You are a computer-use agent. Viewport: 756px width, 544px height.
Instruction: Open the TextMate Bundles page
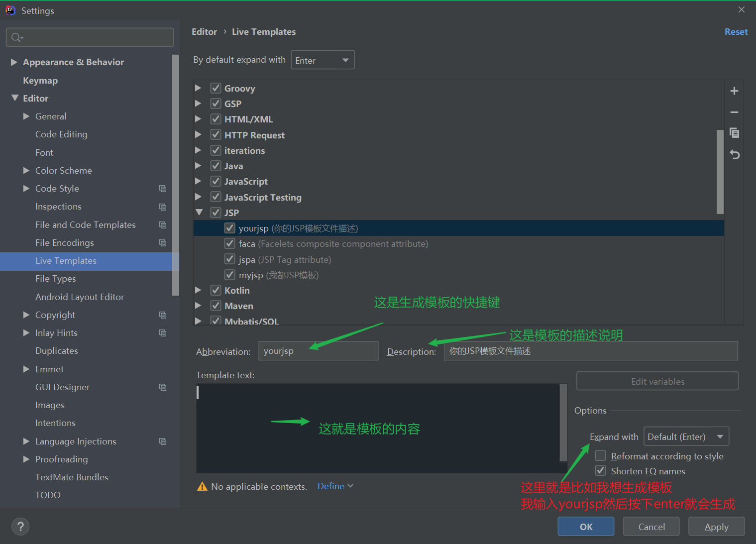(x=72, y=477)
